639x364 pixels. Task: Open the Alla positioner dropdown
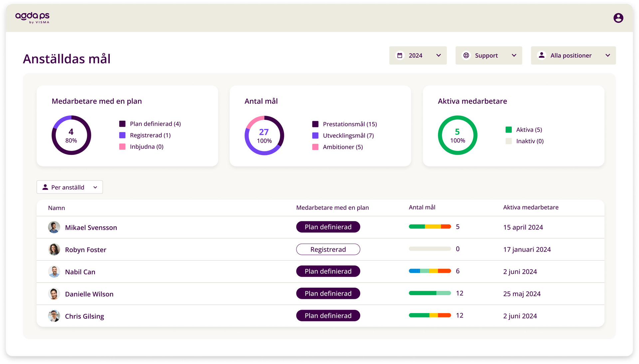coord(607,56)
